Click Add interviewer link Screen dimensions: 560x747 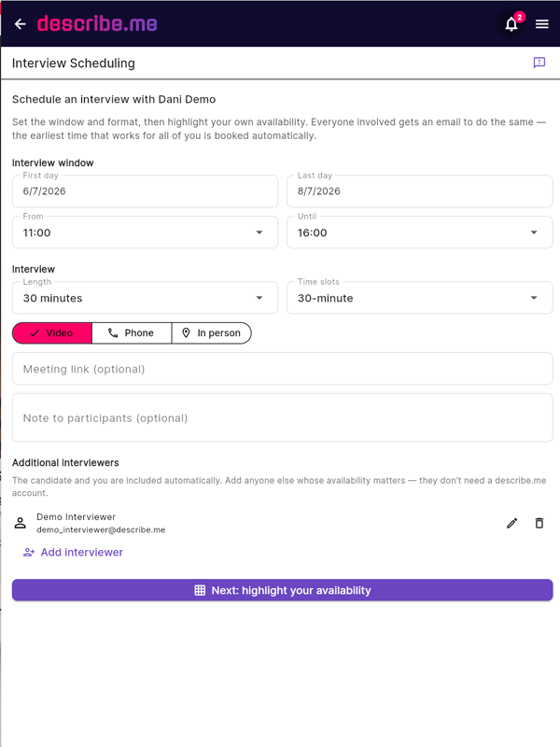coord(73,552)
